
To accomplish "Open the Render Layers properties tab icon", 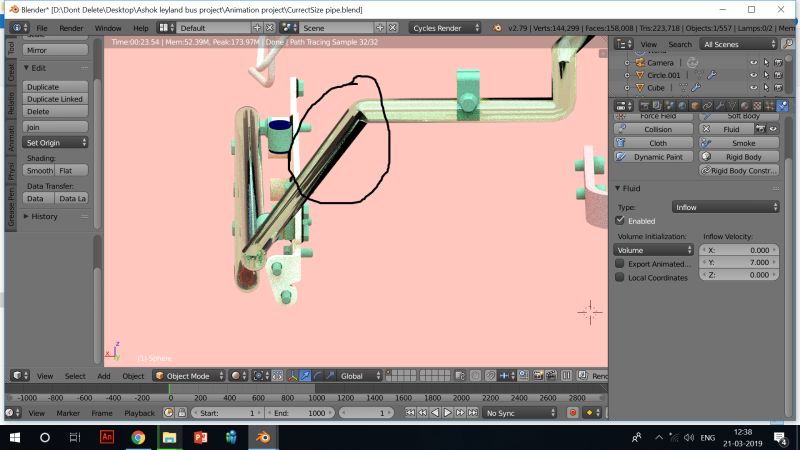I will coord(657,106).
